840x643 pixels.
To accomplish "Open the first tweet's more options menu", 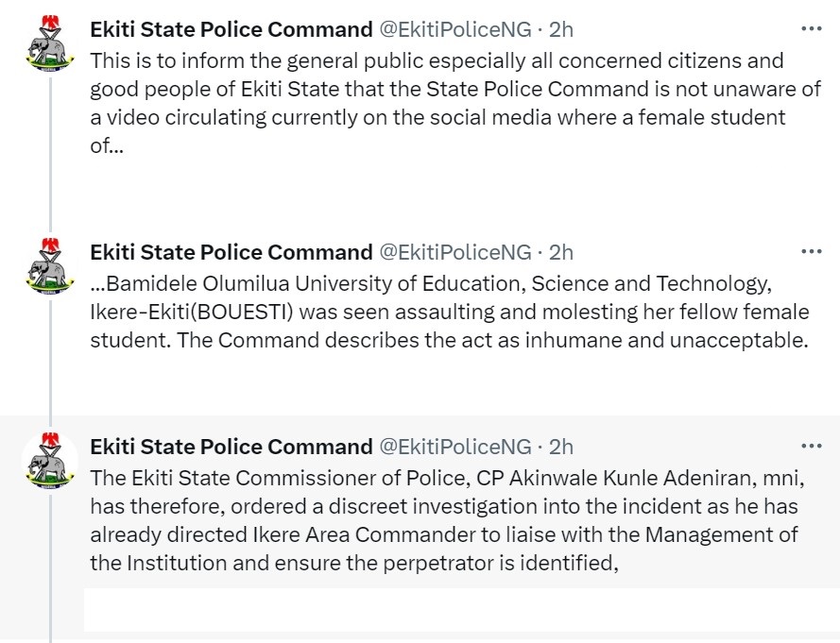I will [811, 29].
